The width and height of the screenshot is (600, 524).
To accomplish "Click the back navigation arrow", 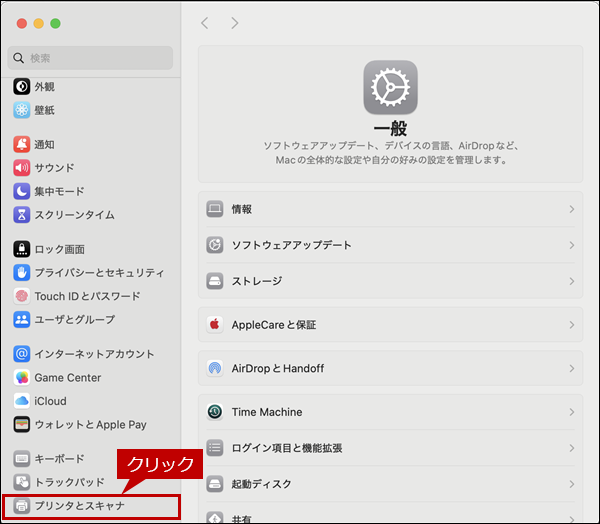I will coord(205,23).
